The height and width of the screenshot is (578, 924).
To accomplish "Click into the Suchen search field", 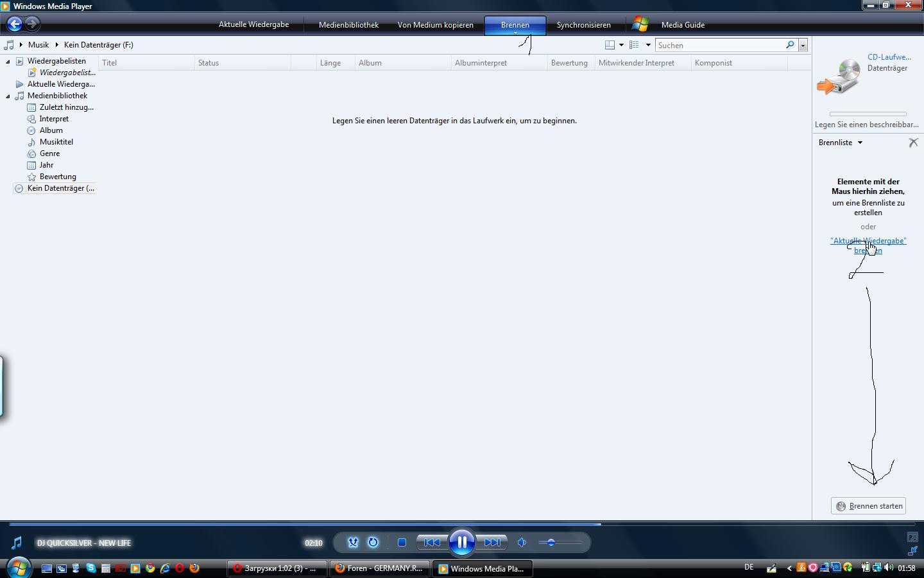I will click(x=719, y=45).
